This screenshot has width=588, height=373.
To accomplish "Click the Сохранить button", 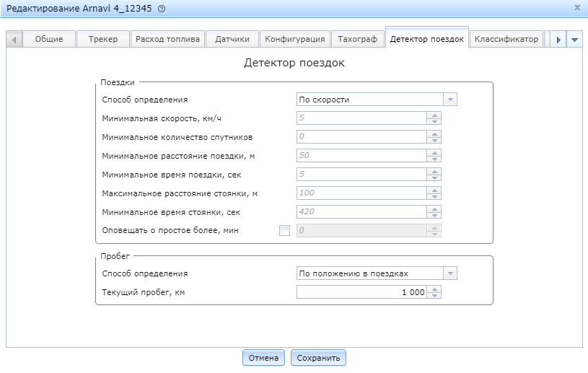I will (x=318, y=358).
